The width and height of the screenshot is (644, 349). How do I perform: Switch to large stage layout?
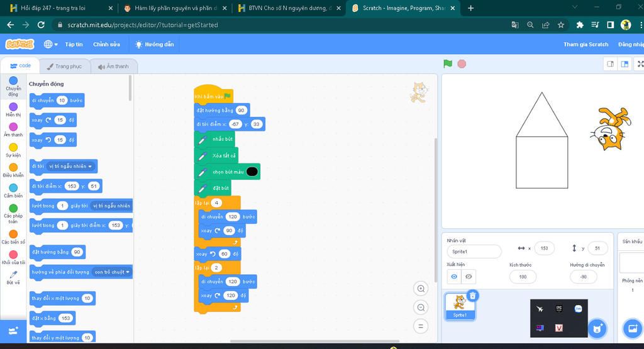click(625, 64)
